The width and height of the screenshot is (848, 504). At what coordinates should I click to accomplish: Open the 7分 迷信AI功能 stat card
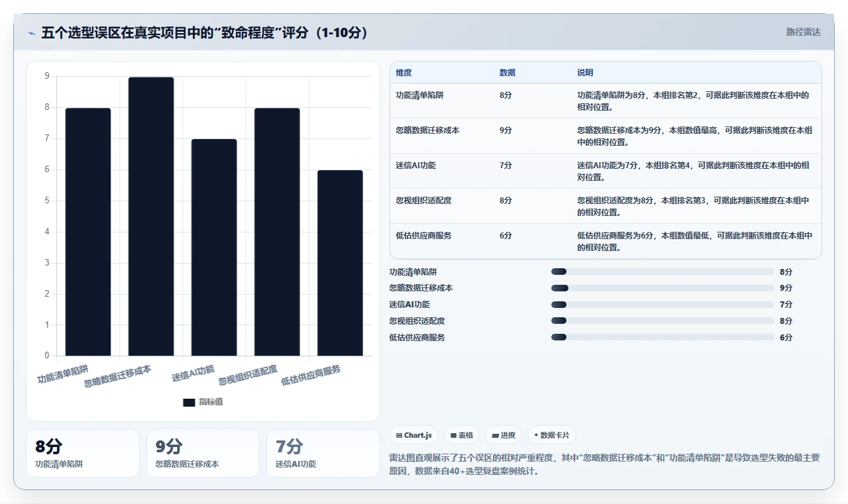(323, 453)
